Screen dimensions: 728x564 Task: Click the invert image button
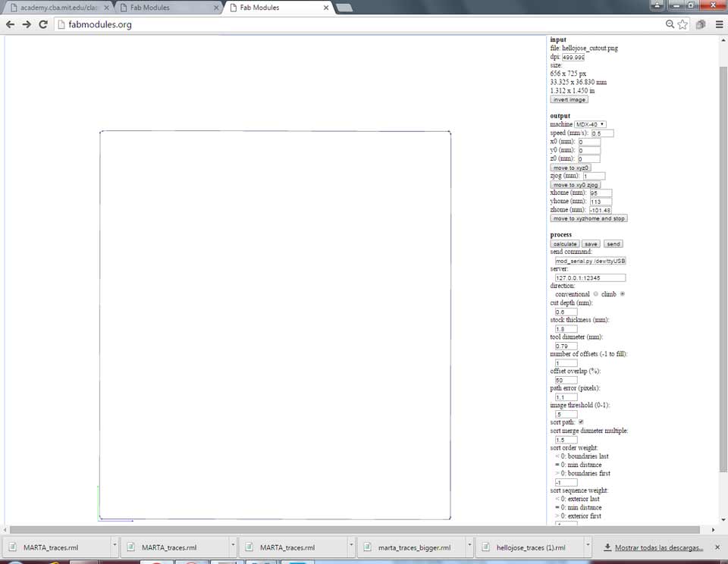(x=570, y=100)
